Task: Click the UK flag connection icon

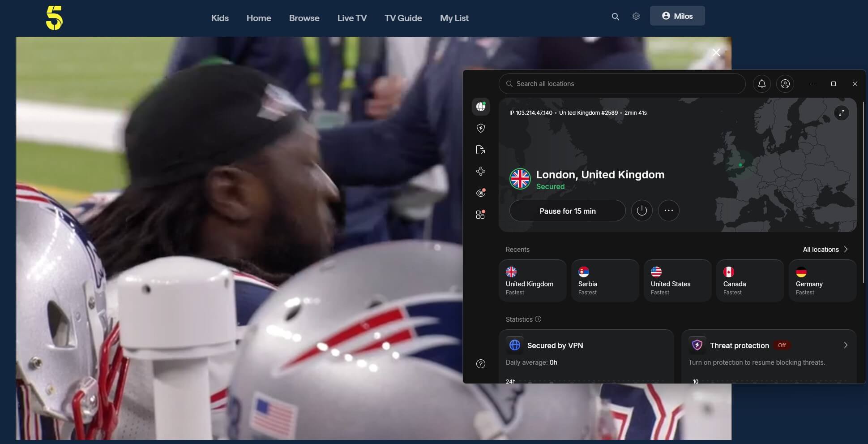Action: point(520,179)
